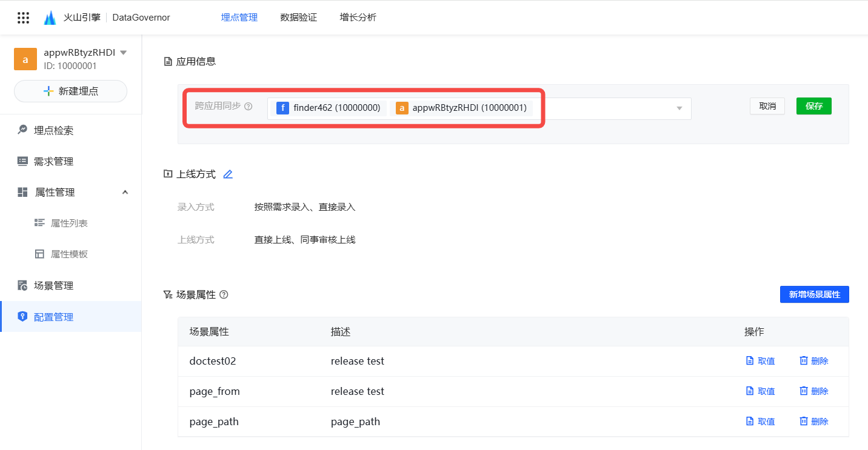Delete the doctest02 scene attribute
Screen dimensions: 868x450
pyautogui.click(x=813, y=361)
